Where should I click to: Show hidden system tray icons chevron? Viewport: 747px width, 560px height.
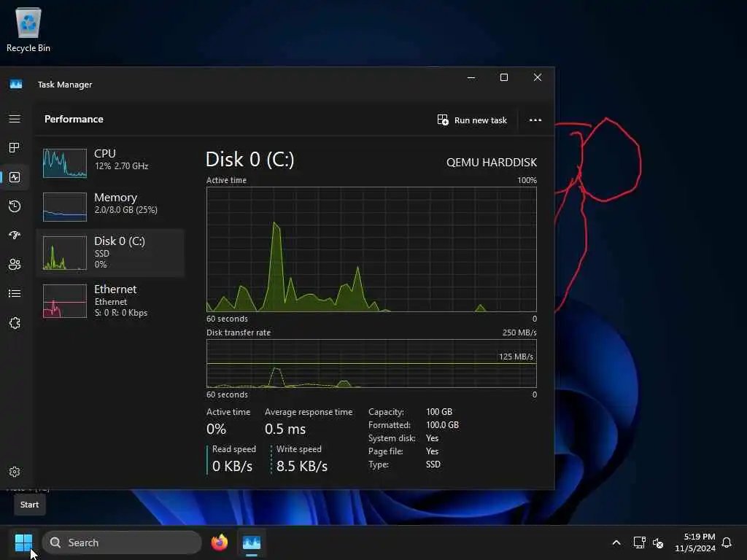click(616, 542)
